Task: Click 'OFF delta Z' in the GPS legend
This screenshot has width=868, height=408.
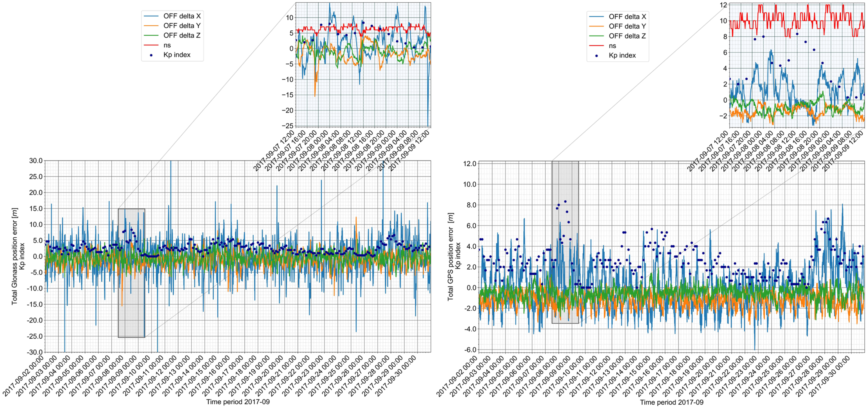Action: 627,36
